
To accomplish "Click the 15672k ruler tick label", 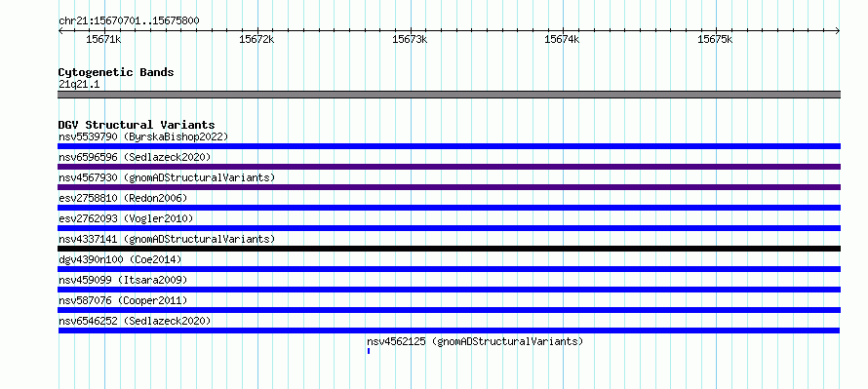I will coord(256,39).
